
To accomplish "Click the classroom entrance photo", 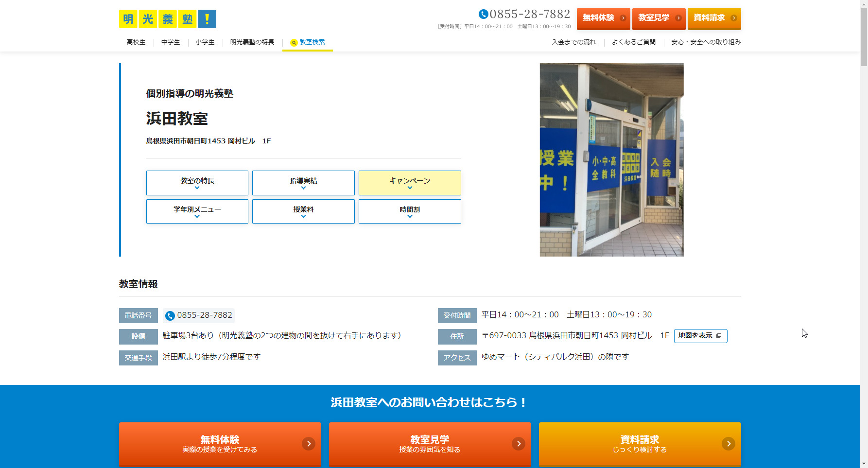I will [612, 160].
